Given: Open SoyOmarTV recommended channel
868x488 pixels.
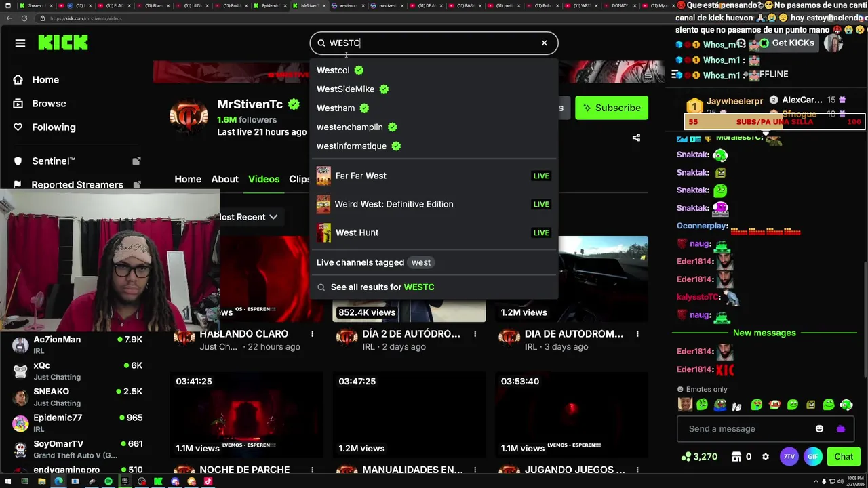Looking at the screenshot, I should point(77,449).
